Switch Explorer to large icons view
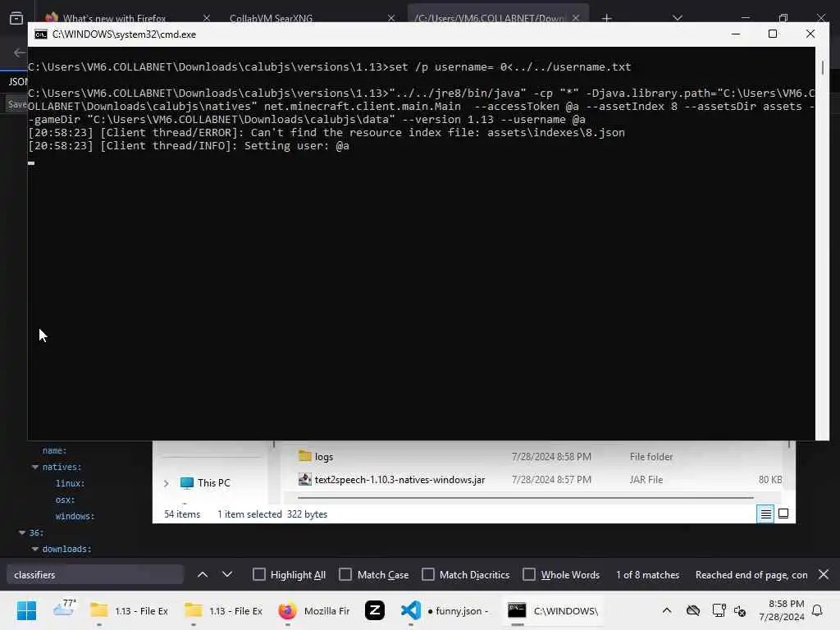 (x=783, y=514)
